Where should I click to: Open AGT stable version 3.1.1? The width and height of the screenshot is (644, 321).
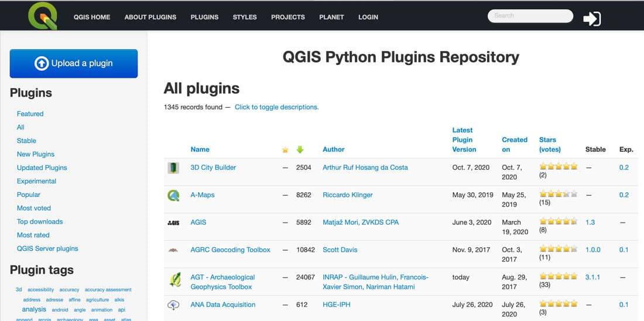[592, 278]
